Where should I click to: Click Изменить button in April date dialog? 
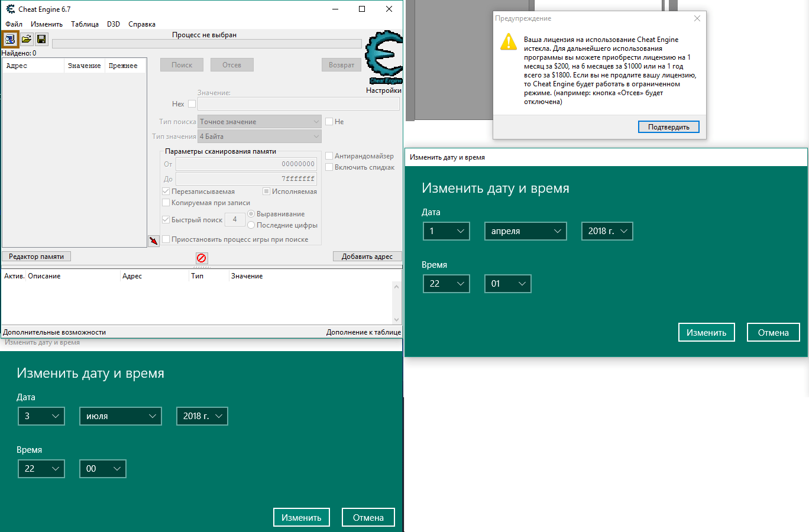(707, 332)
